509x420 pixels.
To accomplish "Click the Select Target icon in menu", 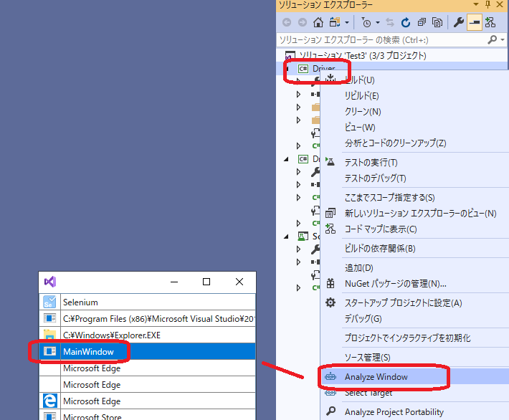I will 330,393.
